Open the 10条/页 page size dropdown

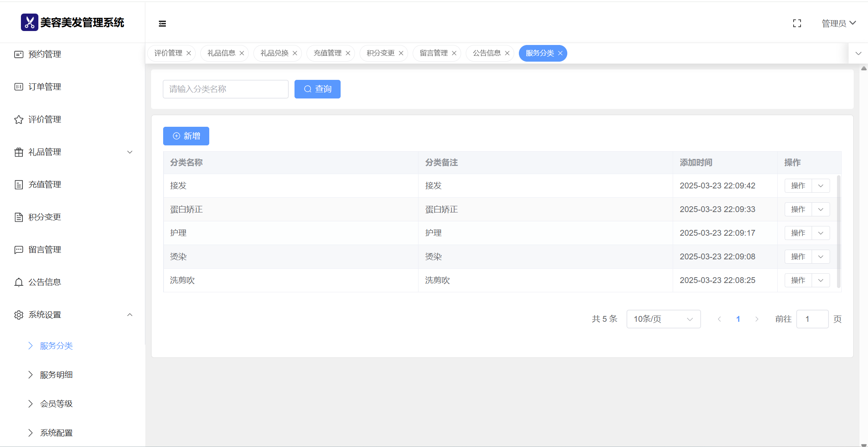point(663,319)
